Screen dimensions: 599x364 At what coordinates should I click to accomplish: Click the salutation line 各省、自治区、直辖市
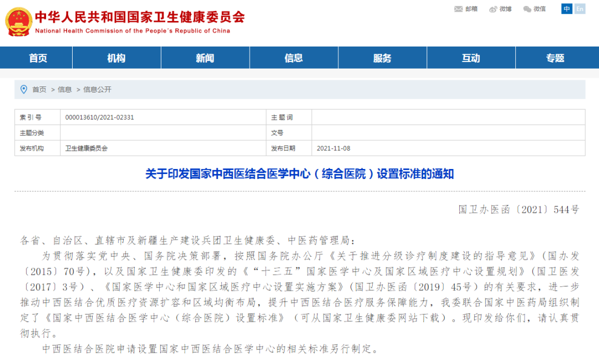pyautogui.click(x=187, y=240)
